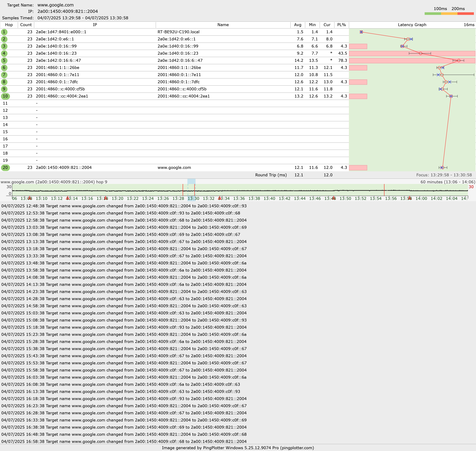Click the timeline graph title mentioning hop 9
The height and width of the screenshot is (451, 476).
[x=54, y=182]
